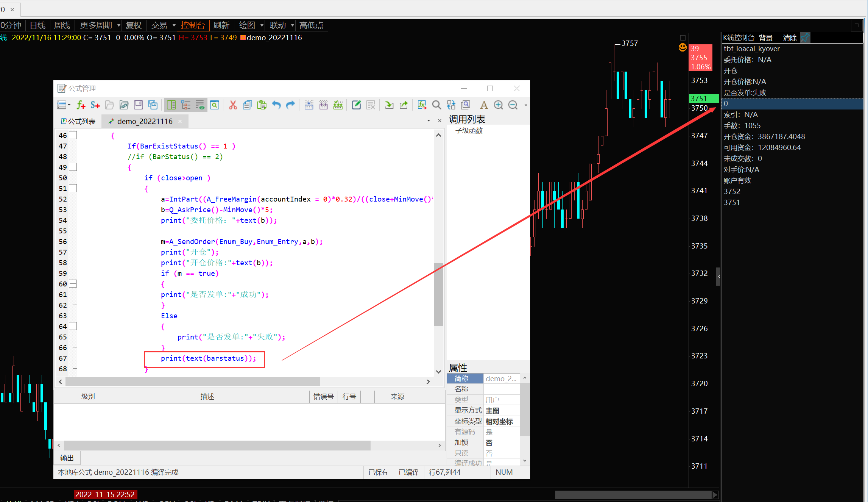868x502 pixels.
Task: Open the 控制台 menu item
Action: tap(193, 25)
